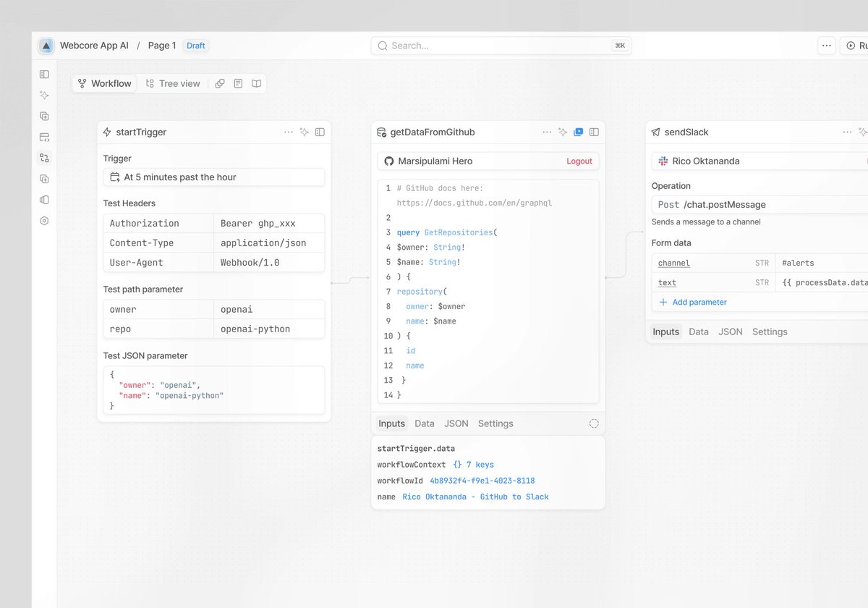Toggle the left sidebar panel icon
This screenshot has height=608, width=868.
44,74
